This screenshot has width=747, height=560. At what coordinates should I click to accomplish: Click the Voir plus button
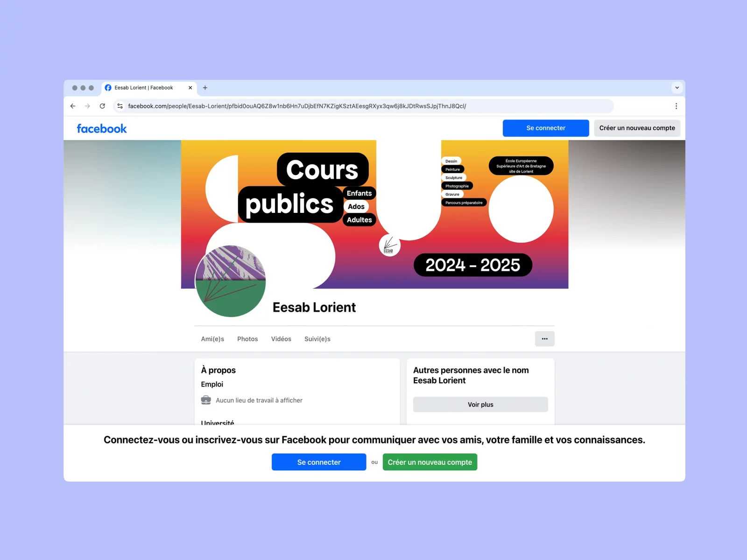coord(480,405)
